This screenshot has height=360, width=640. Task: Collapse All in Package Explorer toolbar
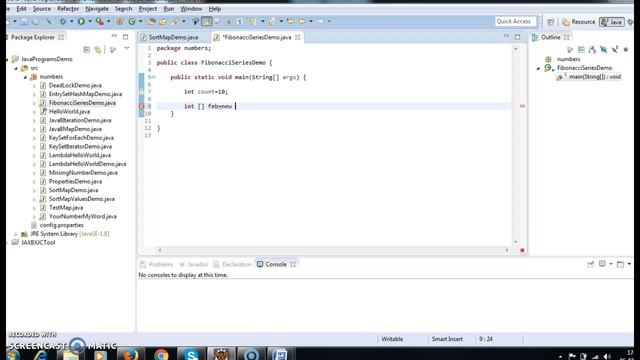tap(87, 49)
